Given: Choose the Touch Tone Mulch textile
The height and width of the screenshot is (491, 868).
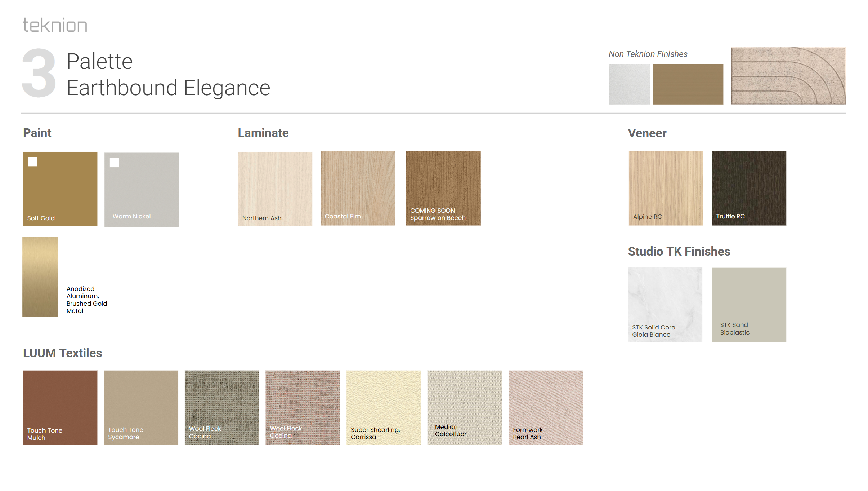Looking at the screenshot, I should (x=60, y=408).
